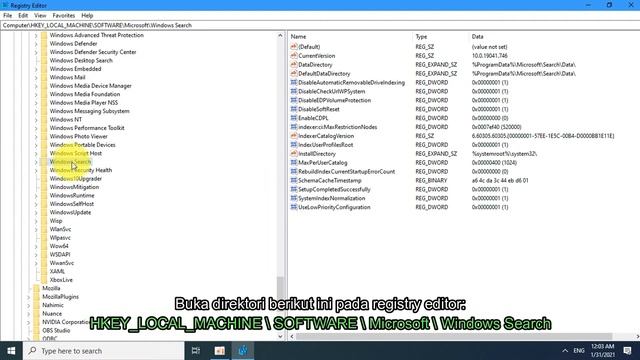Screen dimensions: 640x360
Task: Open the Windows Start menu
Action: [x=11, y=351]
